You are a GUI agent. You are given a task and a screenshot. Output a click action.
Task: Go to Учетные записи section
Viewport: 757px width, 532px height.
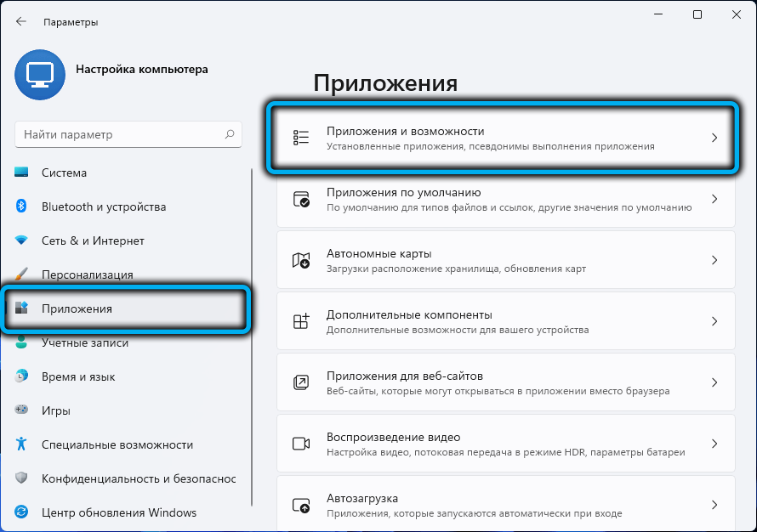coord(85,342)
